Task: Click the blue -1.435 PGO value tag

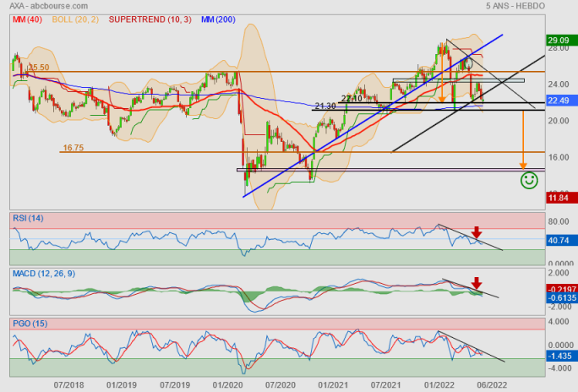Action: click(x=561, y=357)
